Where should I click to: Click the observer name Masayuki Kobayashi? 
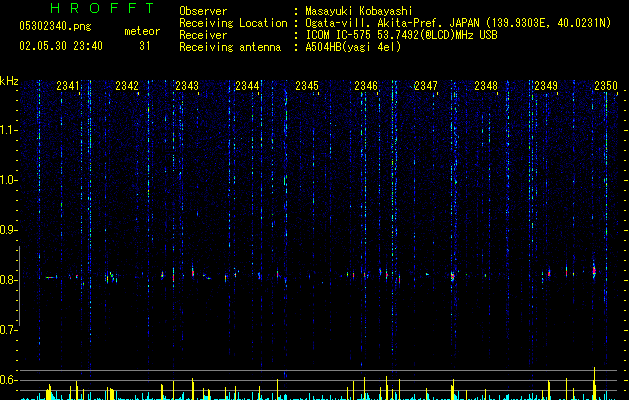359,11
